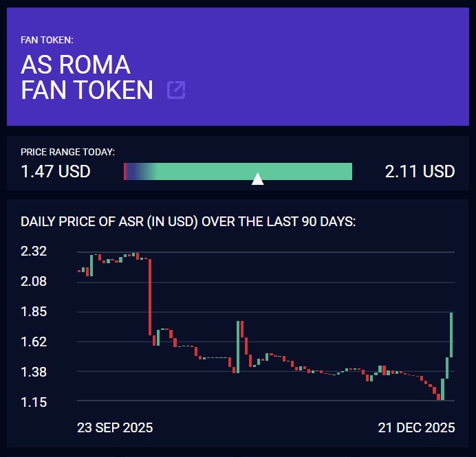Click the 1.85 y-axis price label

34,311
